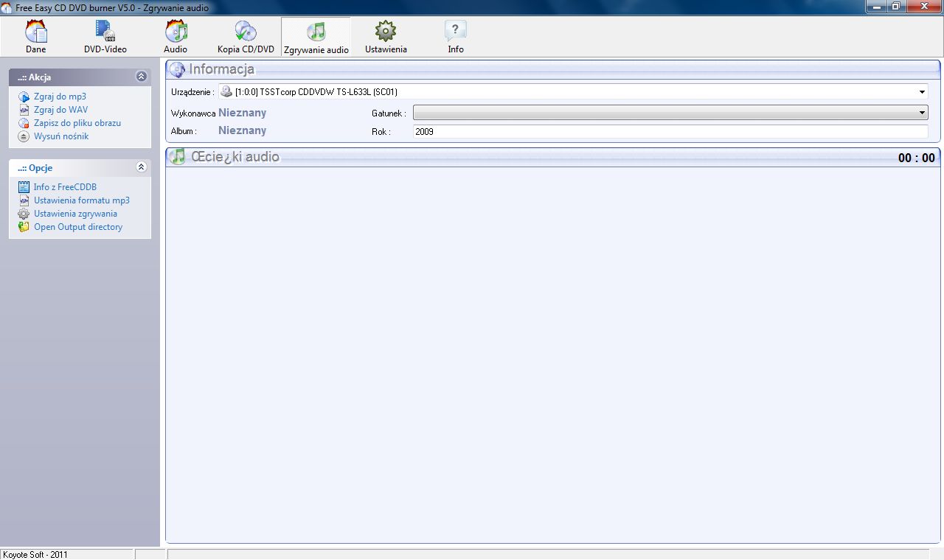
Task: Click the Zapisz do pliku obrazu link
Action: click(77, 123)
